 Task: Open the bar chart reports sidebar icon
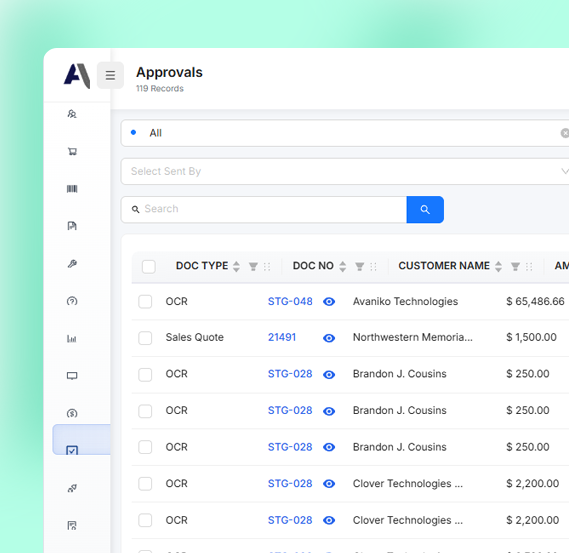(x=72, y=339)
